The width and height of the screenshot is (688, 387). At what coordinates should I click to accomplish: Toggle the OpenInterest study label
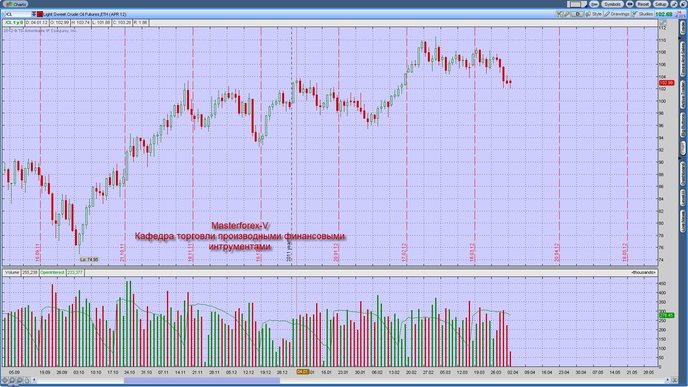[x=53, y=272]
